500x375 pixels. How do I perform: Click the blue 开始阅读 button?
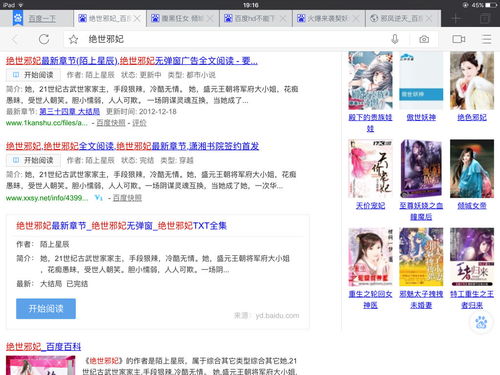point(46,309)
